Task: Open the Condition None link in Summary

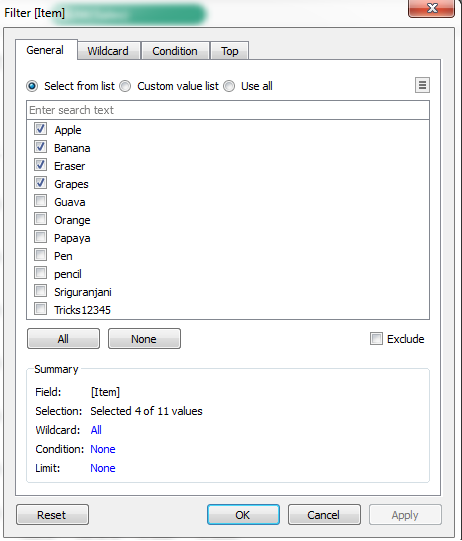Action: click(x=103, y=449)
